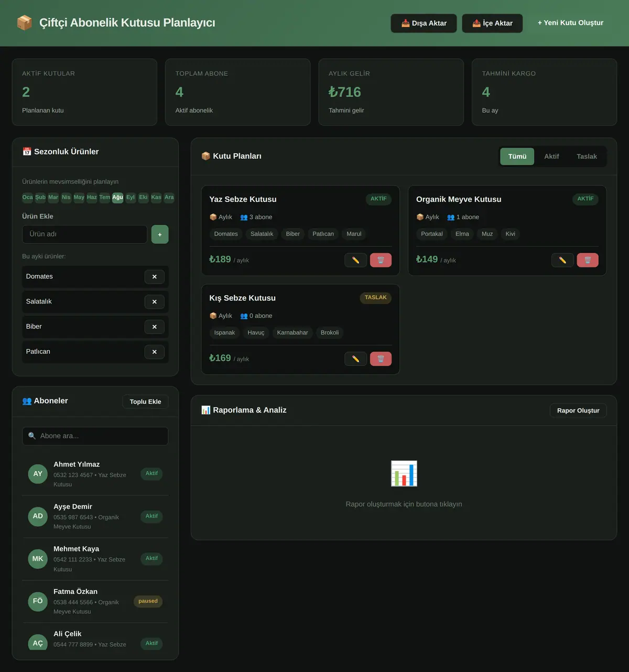
Task: Select the Mar month chip
Action: click(53, 198)
